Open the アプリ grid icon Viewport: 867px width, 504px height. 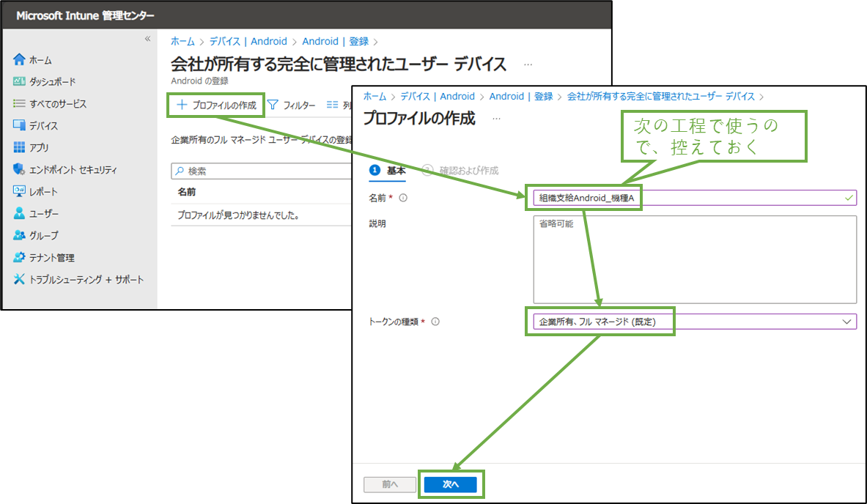[19, 147]
